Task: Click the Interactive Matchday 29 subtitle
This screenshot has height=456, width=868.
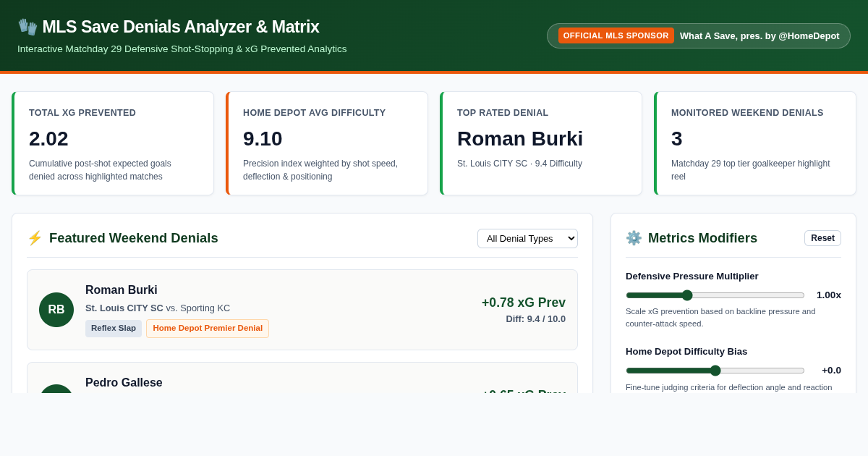Action: coord(182,49)
